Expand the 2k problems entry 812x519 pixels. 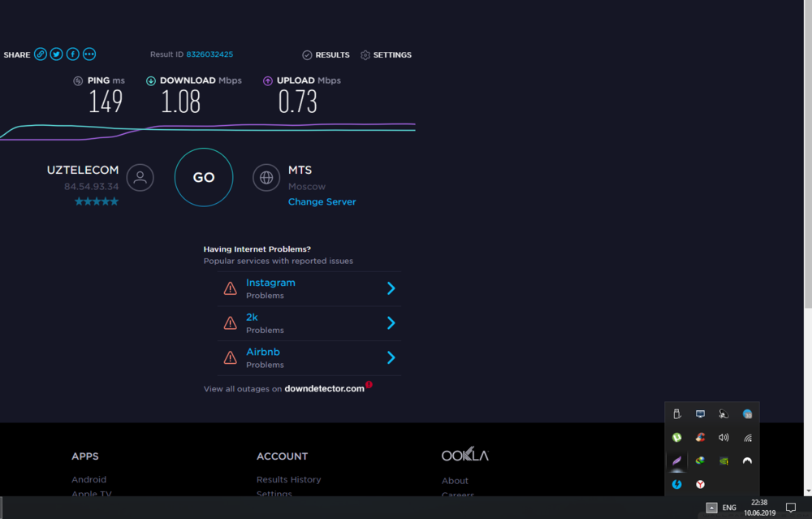pos(391,322)
